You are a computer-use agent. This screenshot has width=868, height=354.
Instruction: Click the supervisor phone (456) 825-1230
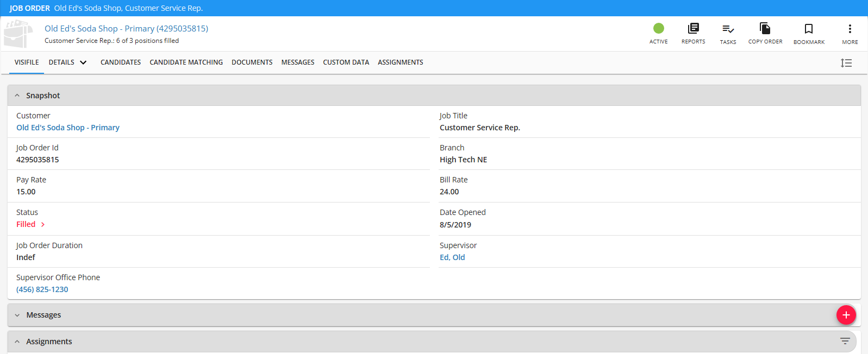(42, 289)
